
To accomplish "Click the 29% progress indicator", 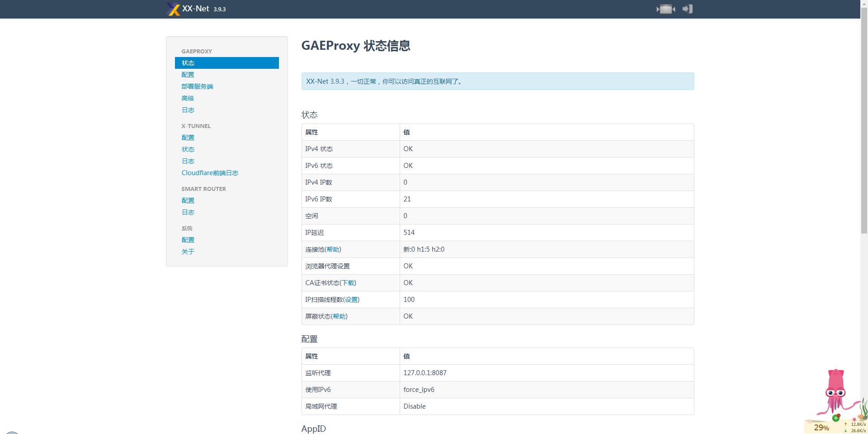I will [x=821, y=427].
